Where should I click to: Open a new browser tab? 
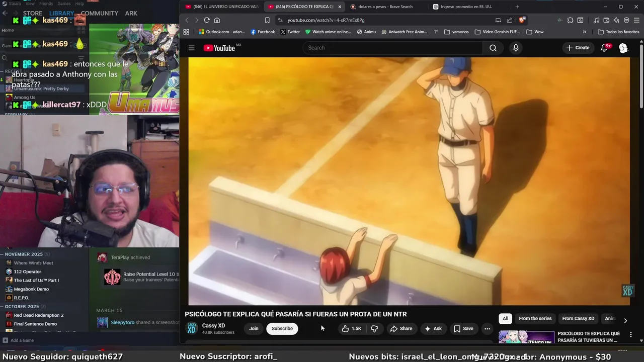517,7
